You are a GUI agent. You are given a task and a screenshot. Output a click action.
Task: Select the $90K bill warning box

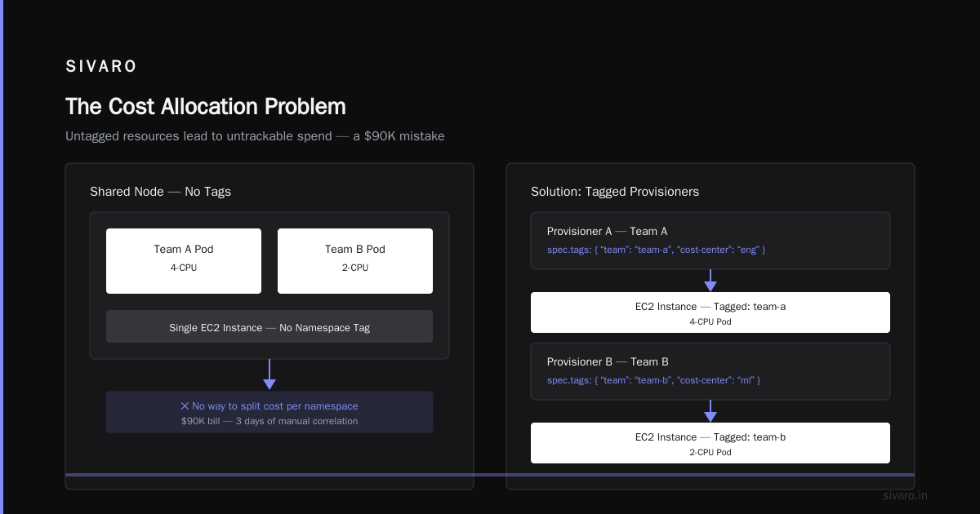pyautogui.click(x=269, y=412)
